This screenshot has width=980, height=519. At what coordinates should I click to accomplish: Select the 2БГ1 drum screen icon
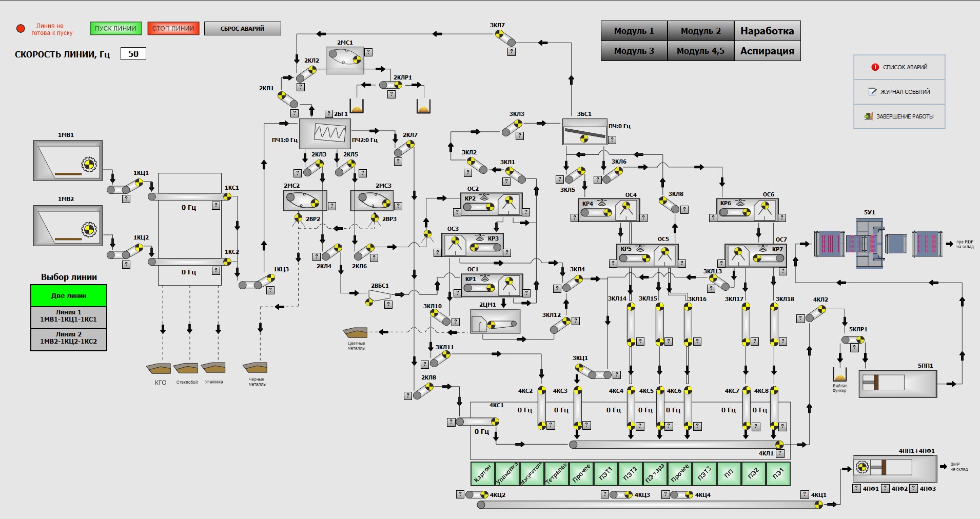pyautogui.click(x=325, y=133)
